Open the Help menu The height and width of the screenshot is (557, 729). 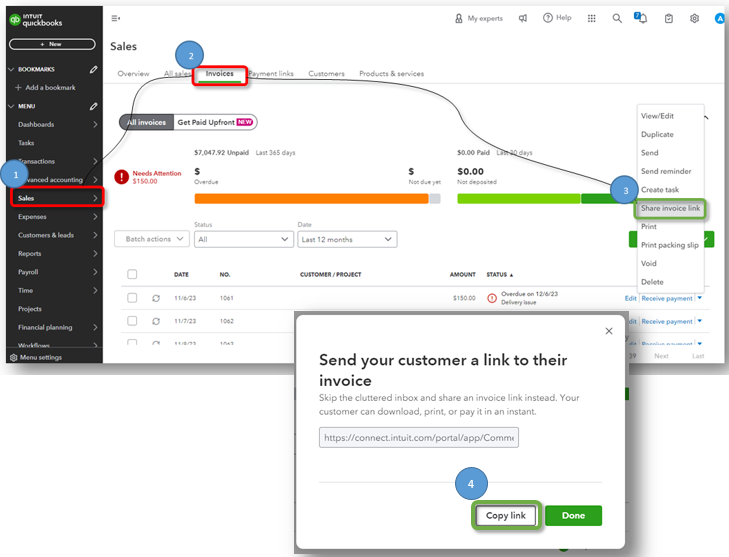[x=557, y=18]
